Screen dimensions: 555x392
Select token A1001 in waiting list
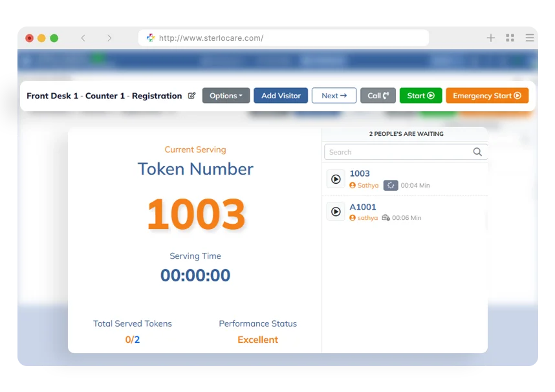pos(363,207)
